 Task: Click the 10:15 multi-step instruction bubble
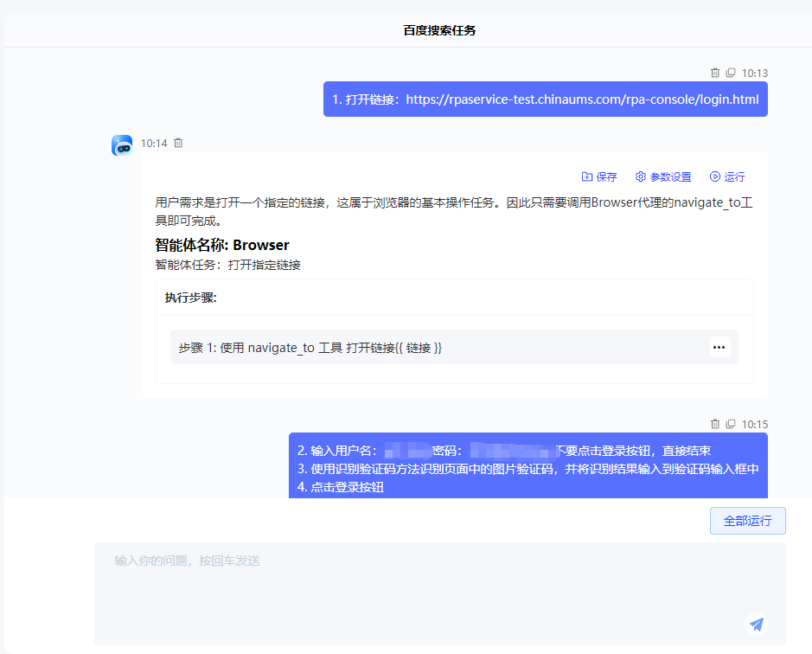[527, 468]
